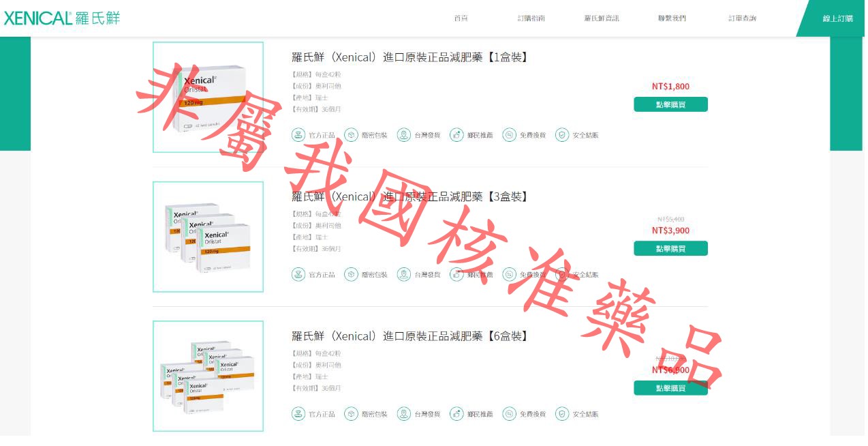Open the 羅氏鮮 3盒裝 product title link
868x446 pixels.
tap(409, 197)
